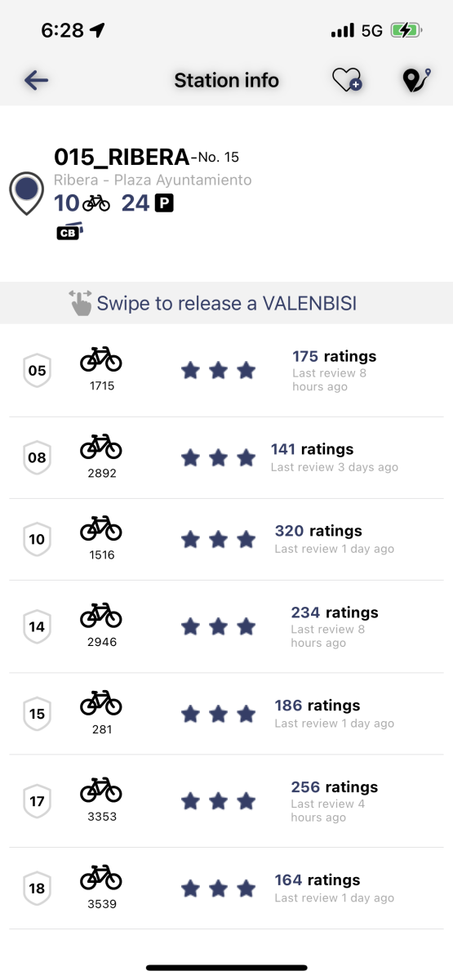Screen dimensions: 453x980
Task: Tap slot badge 14
Action: tap(37, 627)
